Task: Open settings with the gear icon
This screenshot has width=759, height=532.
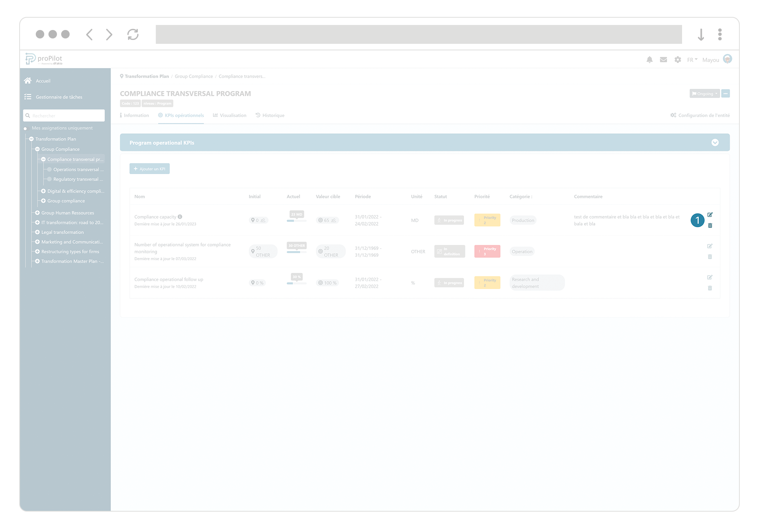Action: 677,60
